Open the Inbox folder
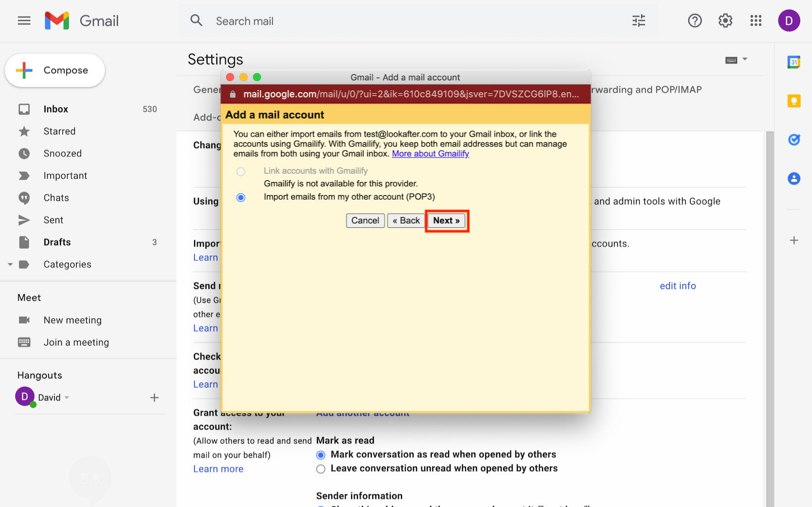The image size is (812, 507). tap(55, 109)
